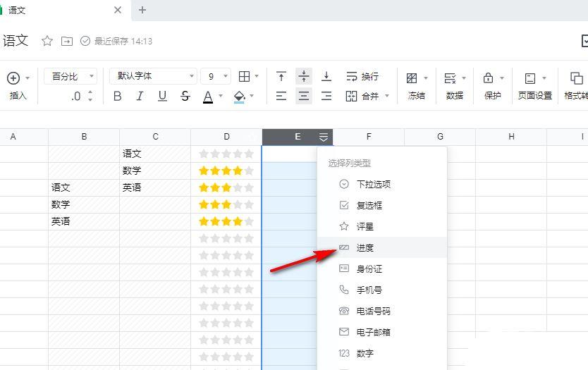Apply underline formatting
This screenshot has width=588, height=370.
pos(162,96)
